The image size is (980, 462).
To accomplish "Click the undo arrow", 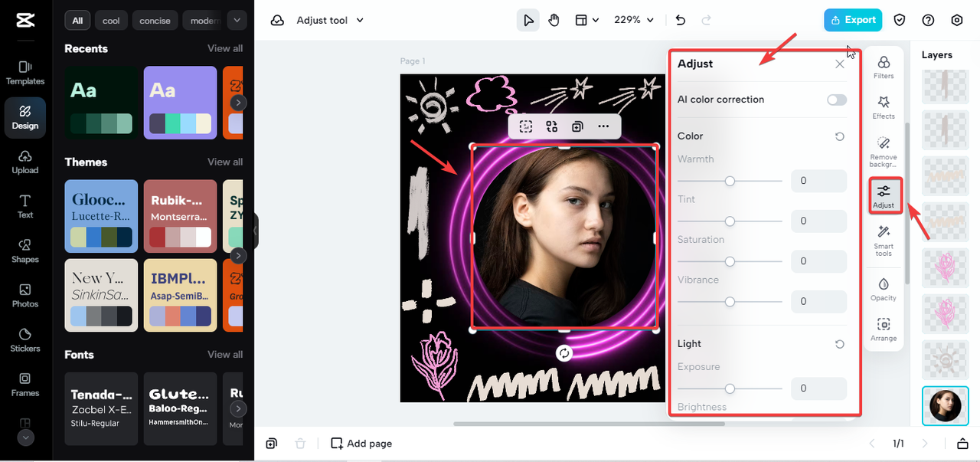I will coord(681,20).
